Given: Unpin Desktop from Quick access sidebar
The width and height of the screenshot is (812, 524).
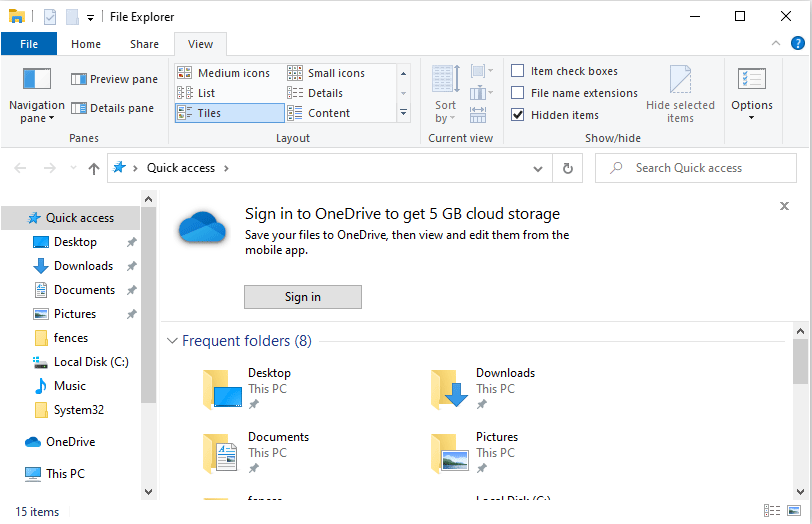Looking at the screenshot, I should (x=132, y=242).
